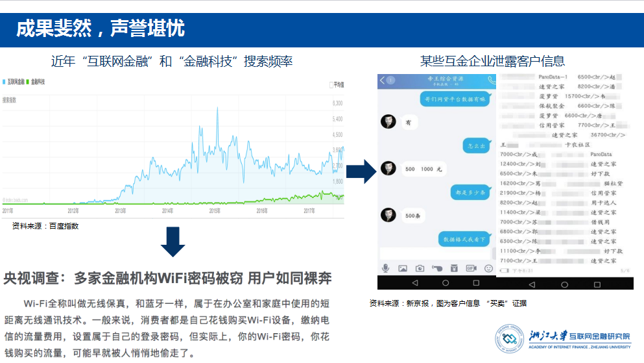Click the GIF video icon in chat

pyautogui.click(x=471, y=268)
